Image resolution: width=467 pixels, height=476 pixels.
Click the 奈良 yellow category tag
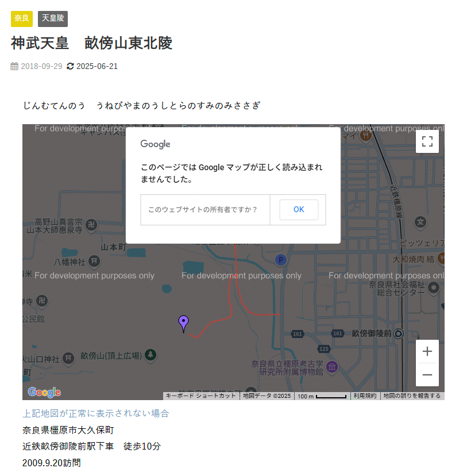point(22,19)
